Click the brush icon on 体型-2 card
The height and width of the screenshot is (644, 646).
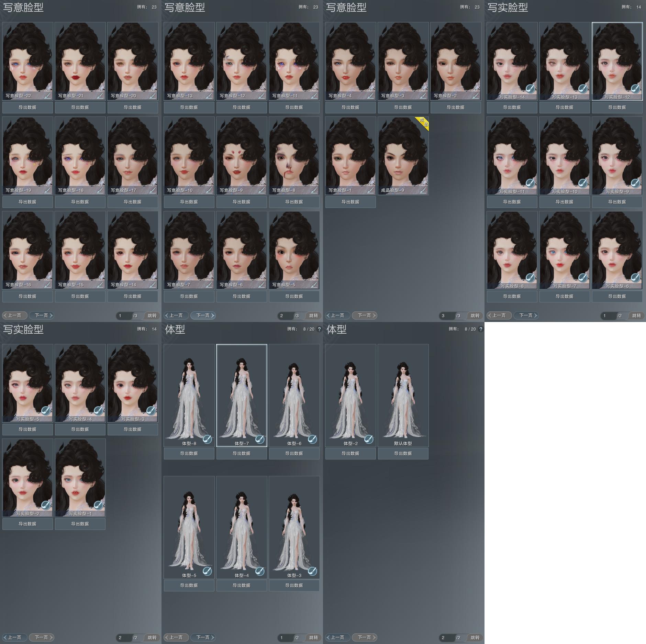pos(368,439)
